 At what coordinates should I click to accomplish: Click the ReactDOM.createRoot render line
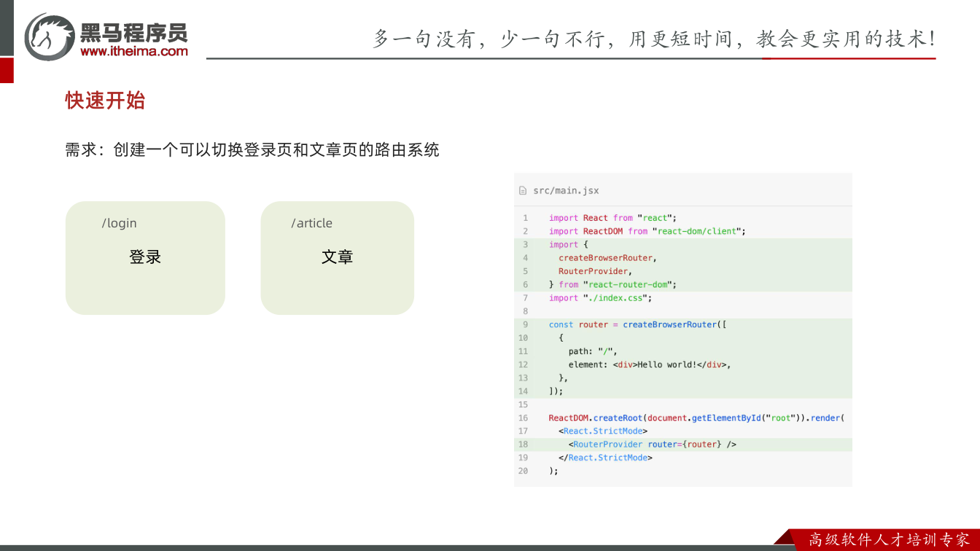point(696,418)
